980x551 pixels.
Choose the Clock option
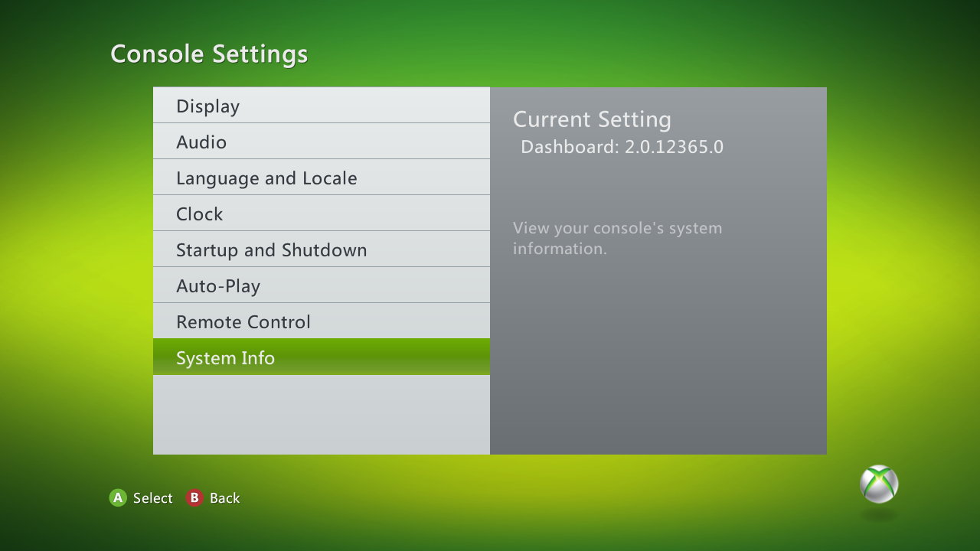coord(322,214)
